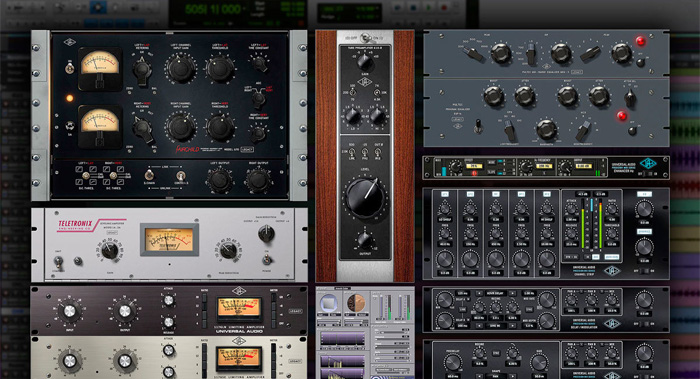Screen dimensions: 700x379
Task: Set Fairchild left time constant selector
Action: tap(259, 63)
